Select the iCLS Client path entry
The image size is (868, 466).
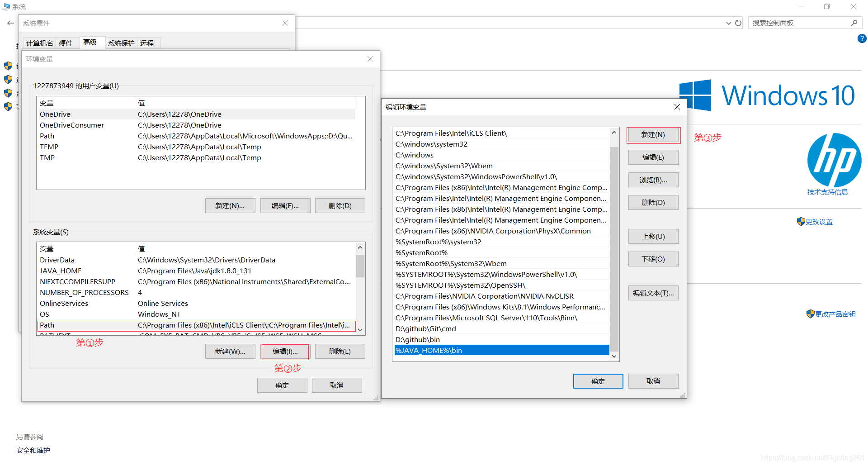[x=502, y=133]
